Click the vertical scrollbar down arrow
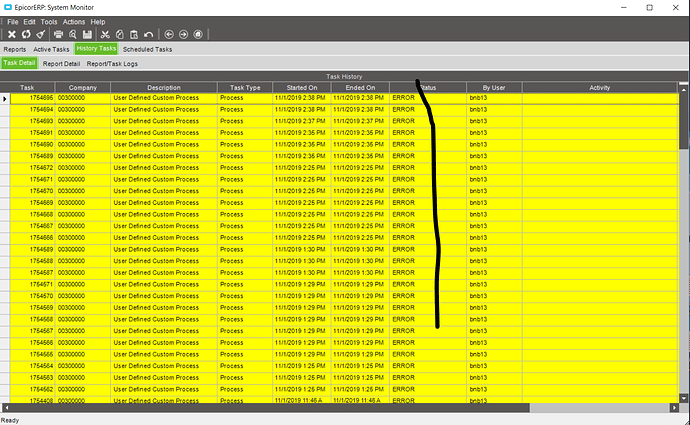The image size is (690, 425). (683, 398)
